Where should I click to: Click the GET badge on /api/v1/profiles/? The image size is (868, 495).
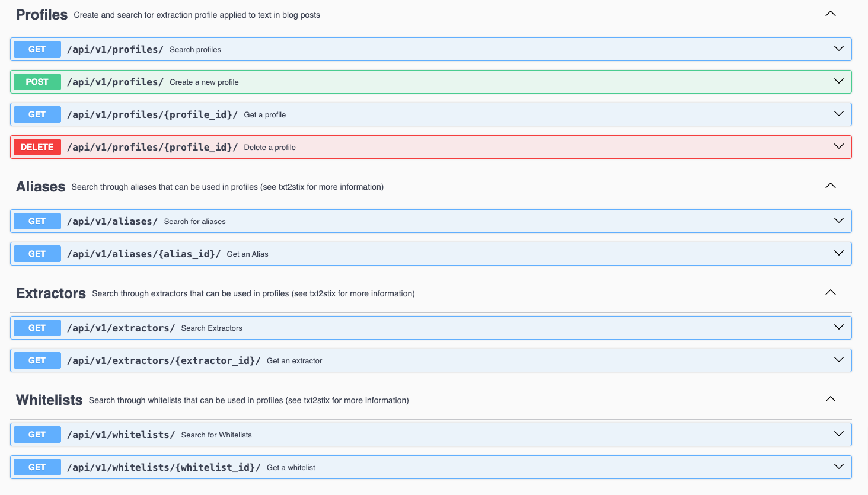[x=37, y=49]
